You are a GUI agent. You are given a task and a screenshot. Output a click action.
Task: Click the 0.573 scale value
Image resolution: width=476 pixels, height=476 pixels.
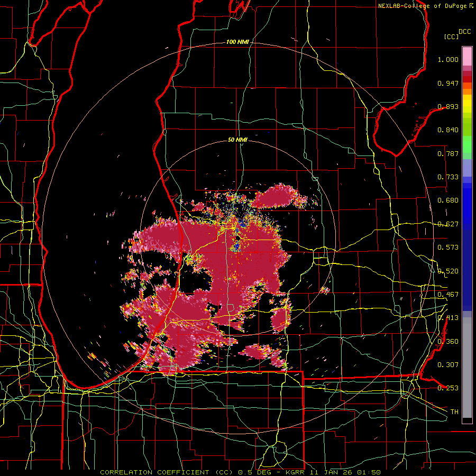(448, 248)
